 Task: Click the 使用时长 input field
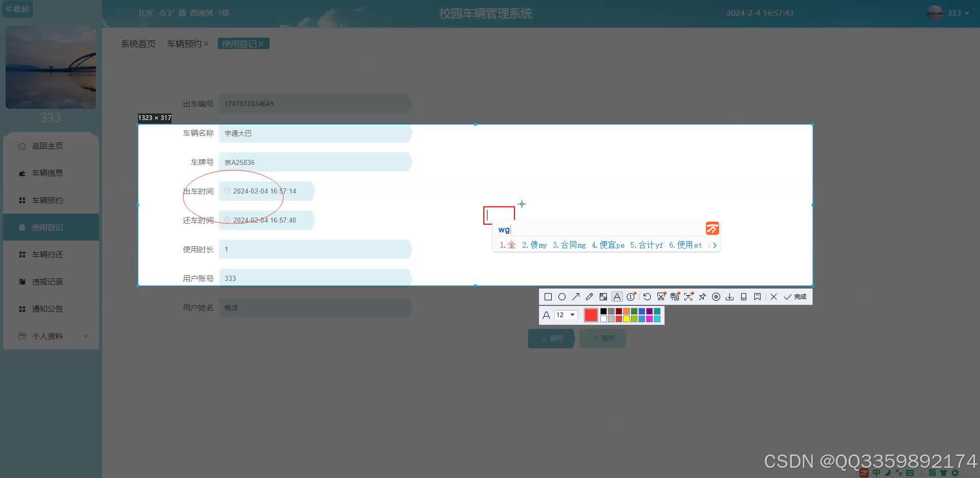[314, 249]
